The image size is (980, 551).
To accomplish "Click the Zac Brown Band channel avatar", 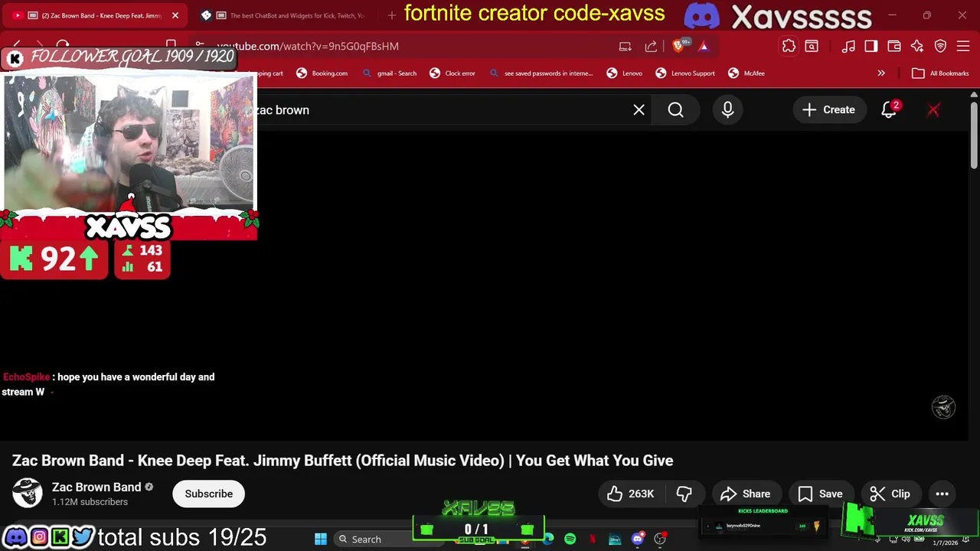I will 28,494.
